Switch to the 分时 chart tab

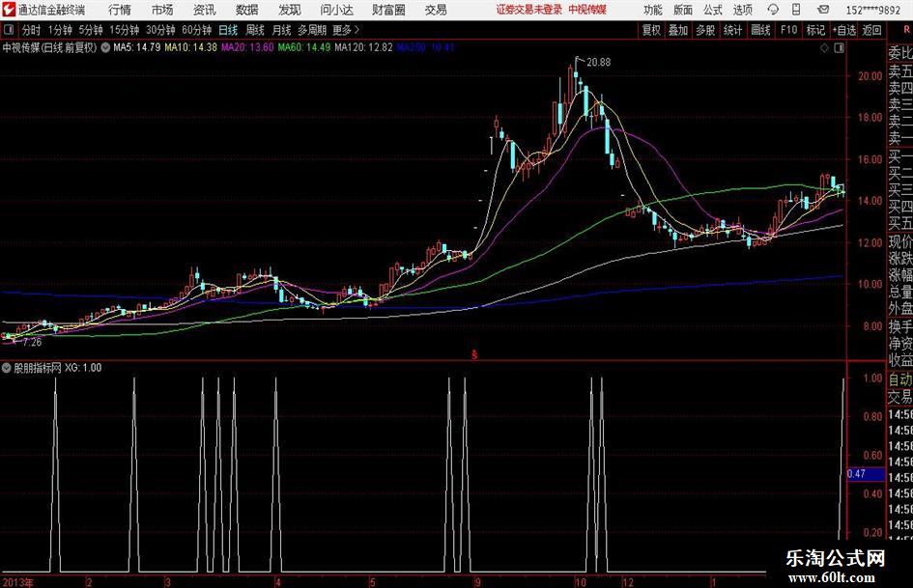pyautogui.click(x=32, y=30)
